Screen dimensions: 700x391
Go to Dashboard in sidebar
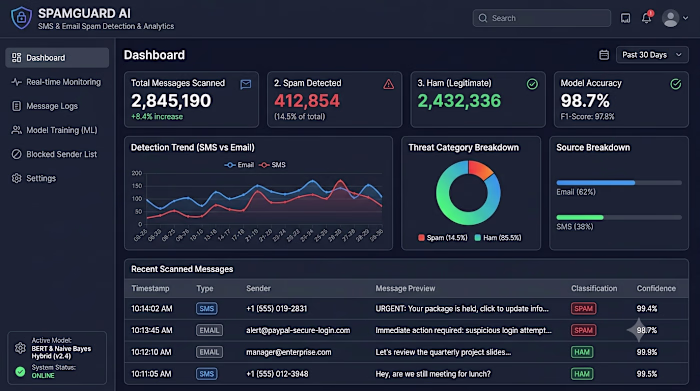pyautogui.click(x=57, y=58)
